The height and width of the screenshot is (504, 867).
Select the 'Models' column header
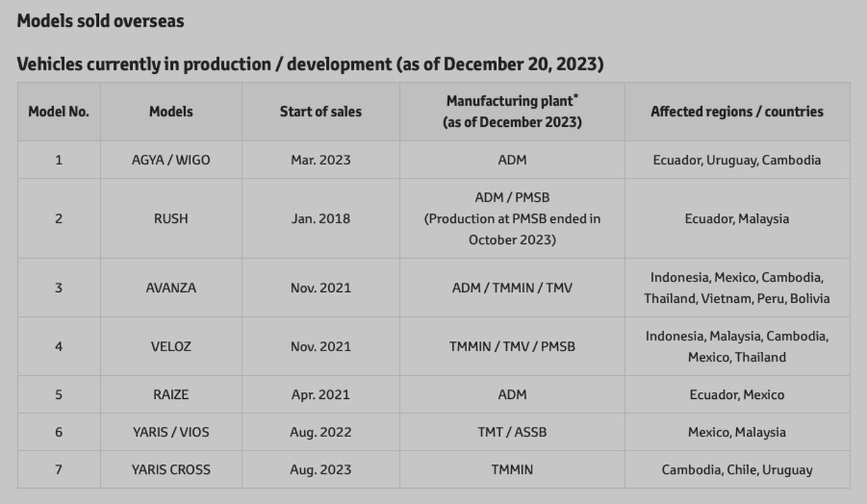pyautogui.click(x=171, y=112)
